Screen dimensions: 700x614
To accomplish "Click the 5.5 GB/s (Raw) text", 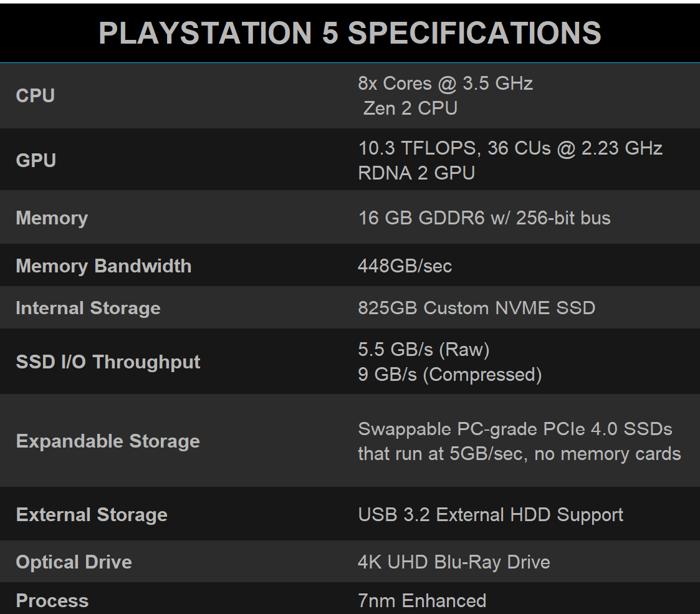I will click(423, 350).
